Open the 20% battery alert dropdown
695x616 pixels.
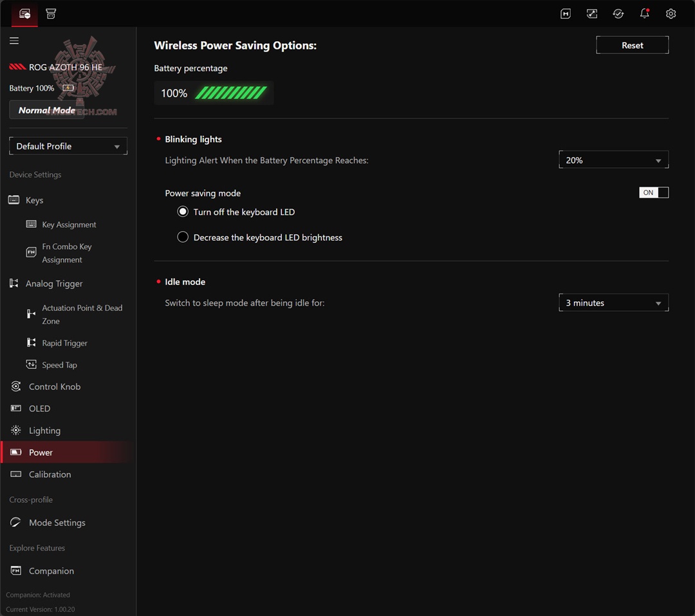point(613,160)
